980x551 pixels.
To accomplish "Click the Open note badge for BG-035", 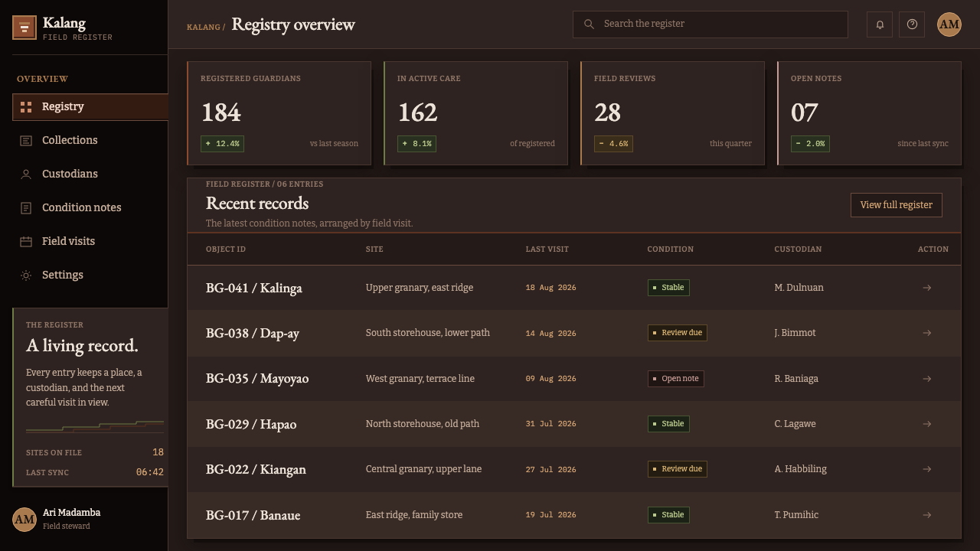I will tap(676, 379).
